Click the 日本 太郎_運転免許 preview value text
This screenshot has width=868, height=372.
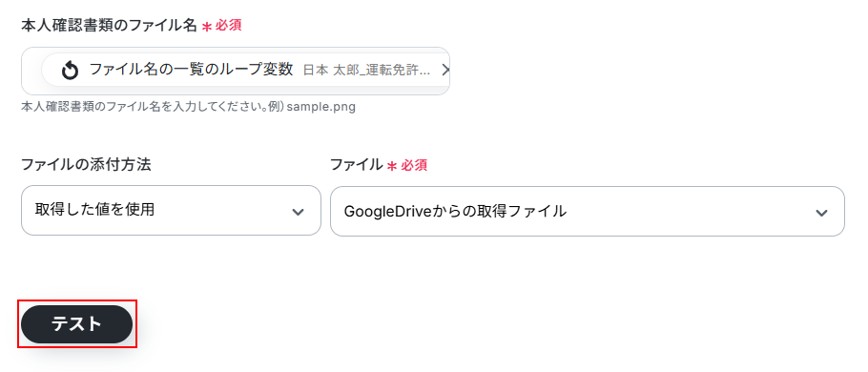coord(366,71)
